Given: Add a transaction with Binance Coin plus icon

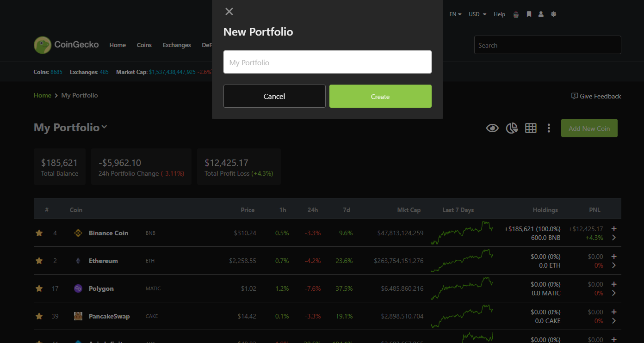Looking at the screenshot, I should click(x=614, y=228).
